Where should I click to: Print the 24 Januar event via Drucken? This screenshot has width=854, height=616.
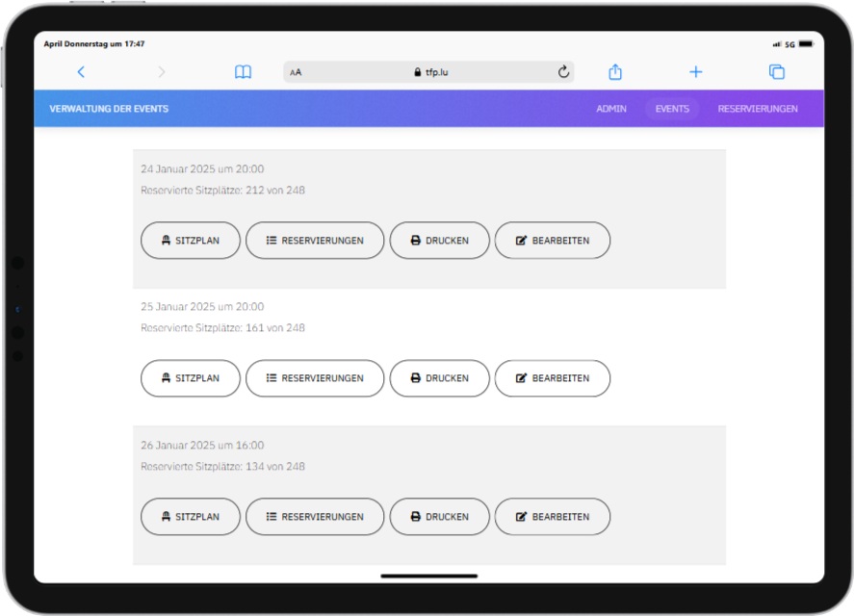click(439, 241)
